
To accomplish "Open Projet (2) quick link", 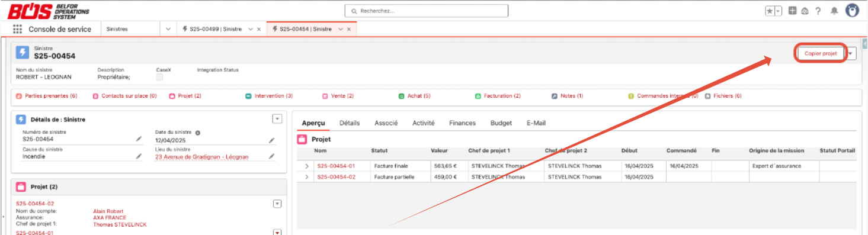I will 190,96.
